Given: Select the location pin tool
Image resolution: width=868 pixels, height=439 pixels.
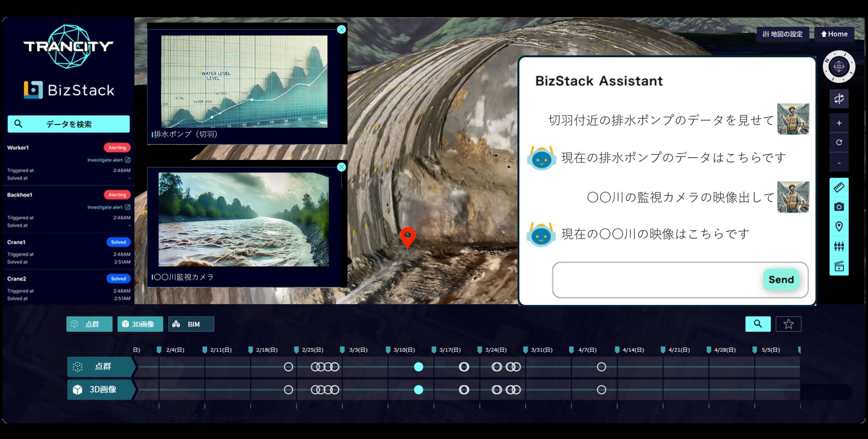Looking at the screenshot, I should (x=839, y=226).
